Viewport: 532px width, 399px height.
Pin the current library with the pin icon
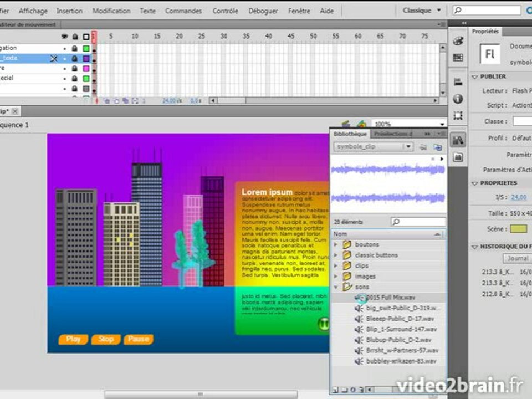[x=423, y=147]
